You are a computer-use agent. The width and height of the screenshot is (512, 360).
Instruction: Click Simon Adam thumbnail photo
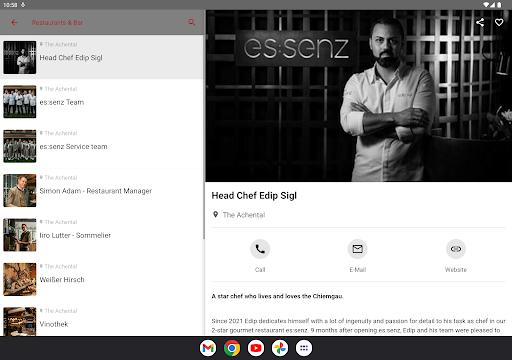pyautogui.click(x=20, y=190)
